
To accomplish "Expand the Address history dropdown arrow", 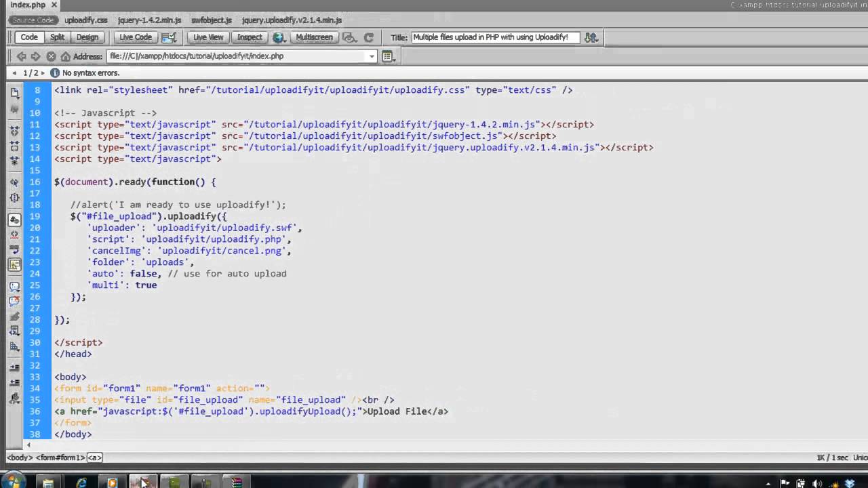I will tap(372, 56).
